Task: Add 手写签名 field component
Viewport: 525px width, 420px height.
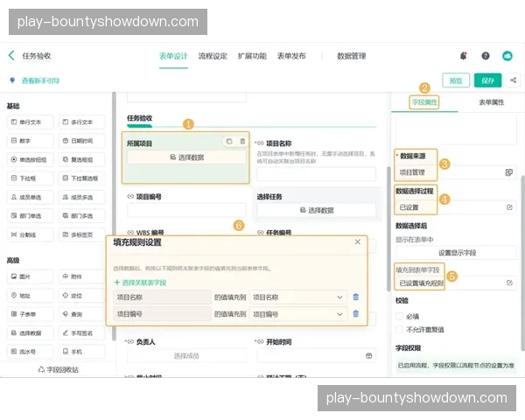Action: coord(81,332)
